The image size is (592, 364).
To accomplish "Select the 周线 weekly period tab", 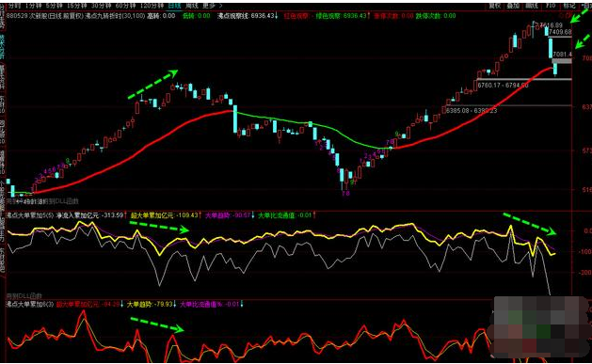I will click(192, 6).
